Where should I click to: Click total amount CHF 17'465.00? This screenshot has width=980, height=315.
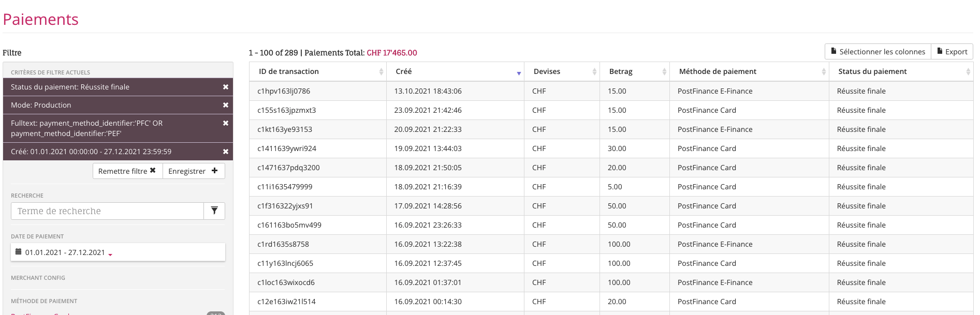click(x=392, y=53)
